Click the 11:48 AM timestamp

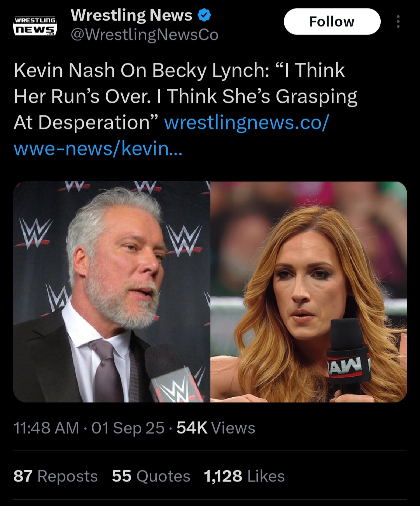[x=46, y=428]
